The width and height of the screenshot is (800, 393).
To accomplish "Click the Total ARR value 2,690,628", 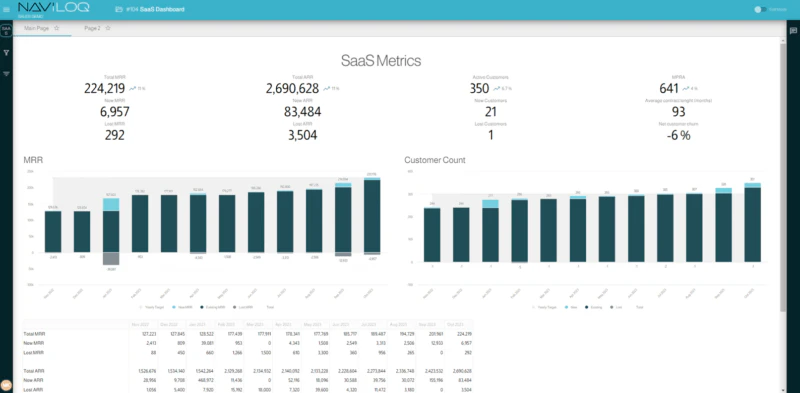I will (x=292, y=88).
